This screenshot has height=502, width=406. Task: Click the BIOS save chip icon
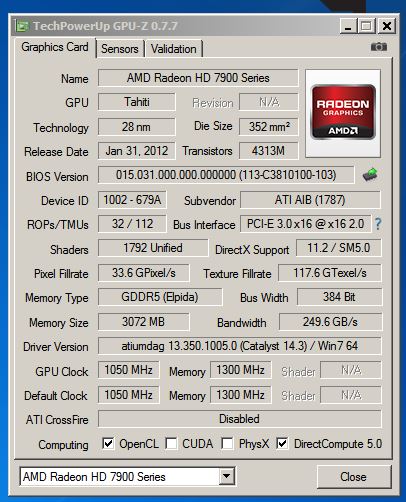click(x=370, y=175)
